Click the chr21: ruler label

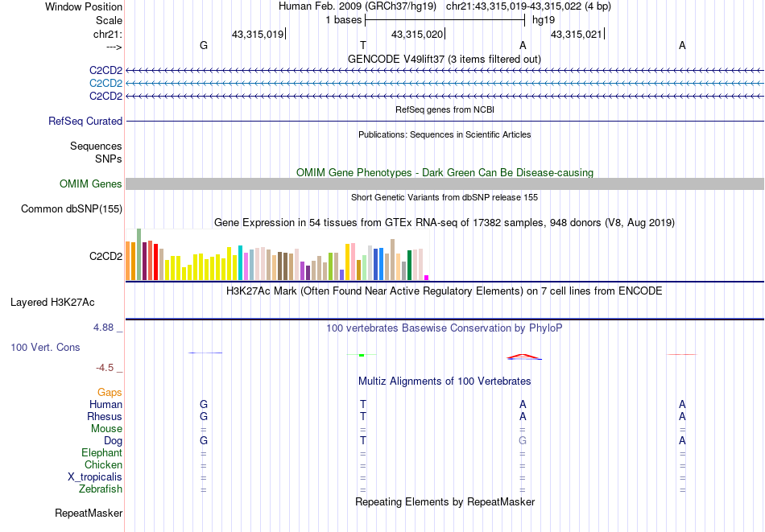[x=107, y=34]
